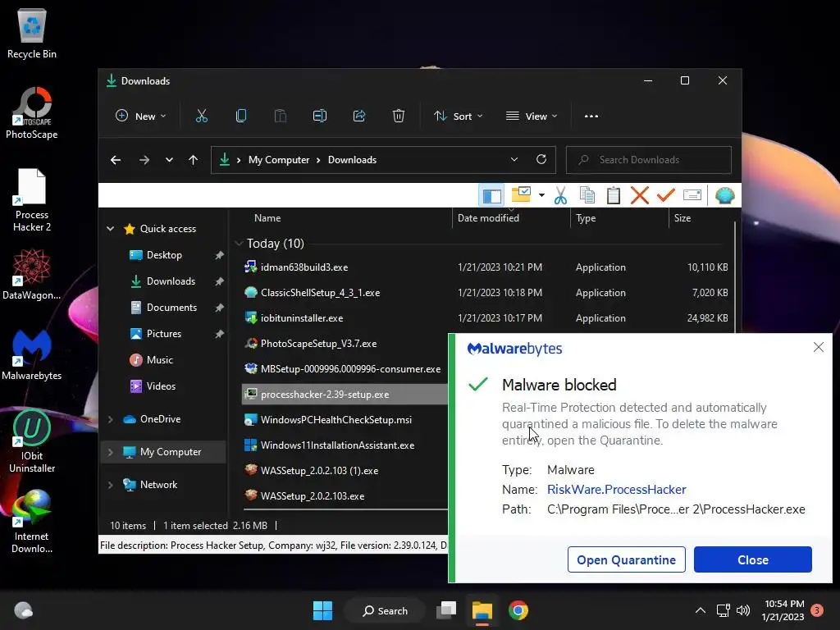Toggle the Classic Shell navigation pane icon
Image resolution: width=840 pixels, height=630 pixels.
[x=492, y=195]
